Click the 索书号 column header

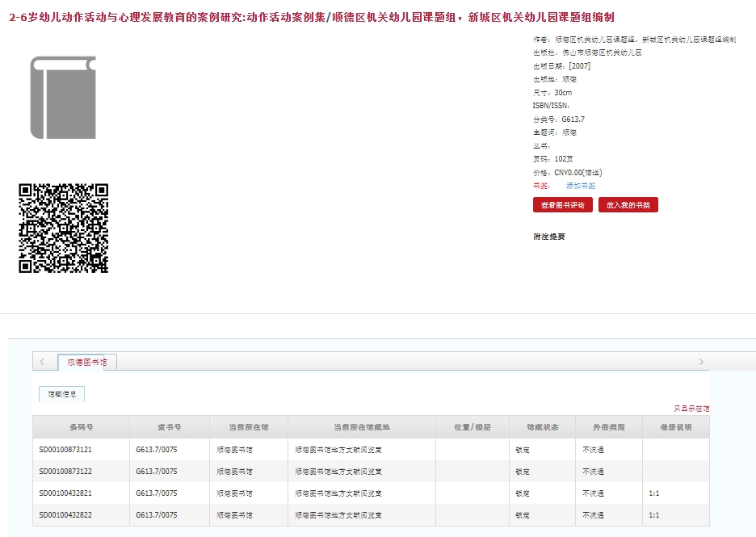[169, 427]
